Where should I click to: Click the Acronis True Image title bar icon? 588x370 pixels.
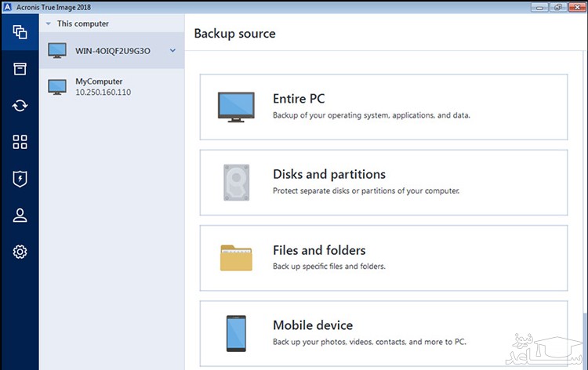(6, 6)
